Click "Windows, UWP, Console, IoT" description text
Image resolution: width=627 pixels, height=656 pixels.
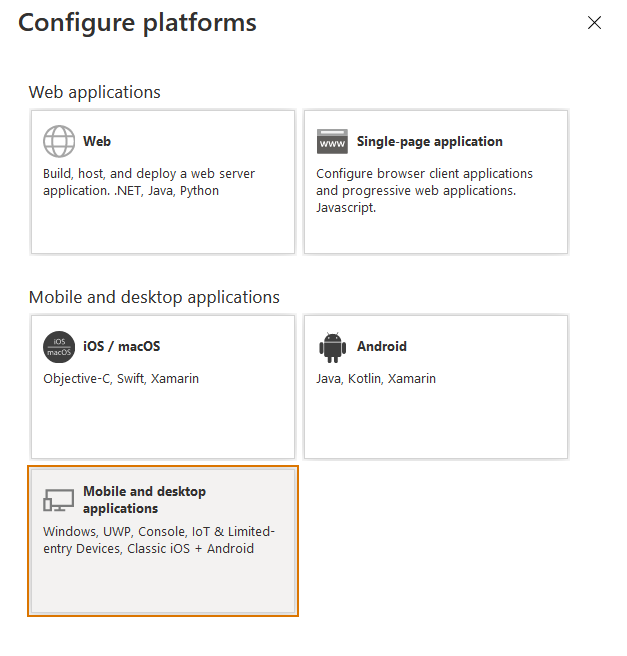coord(158,532)
